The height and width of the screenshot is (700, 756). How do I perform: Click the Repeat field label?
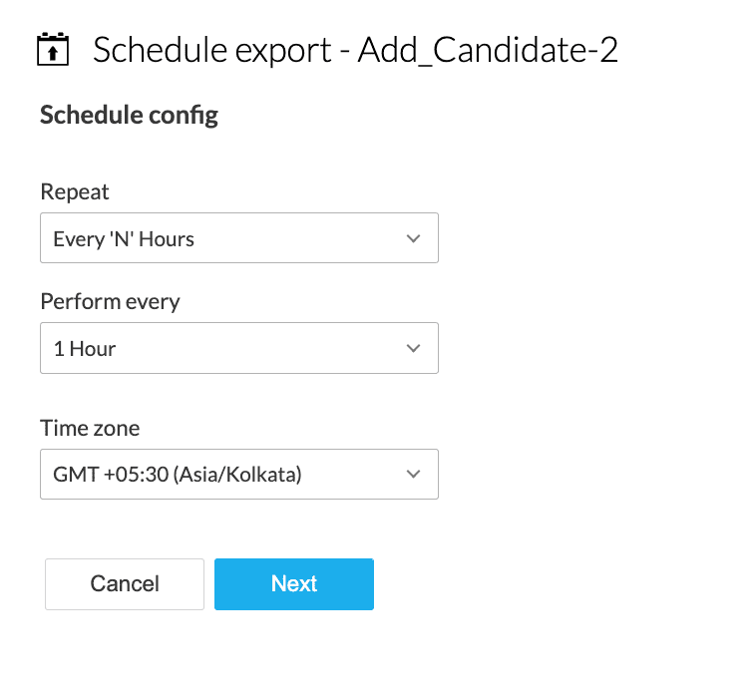click(75, 191)
